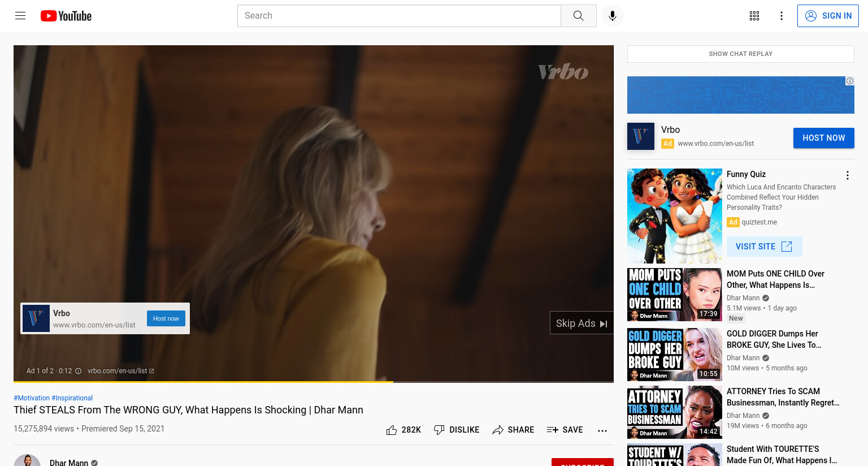Open Funny Quiz ad title

(x=747, y=174)
